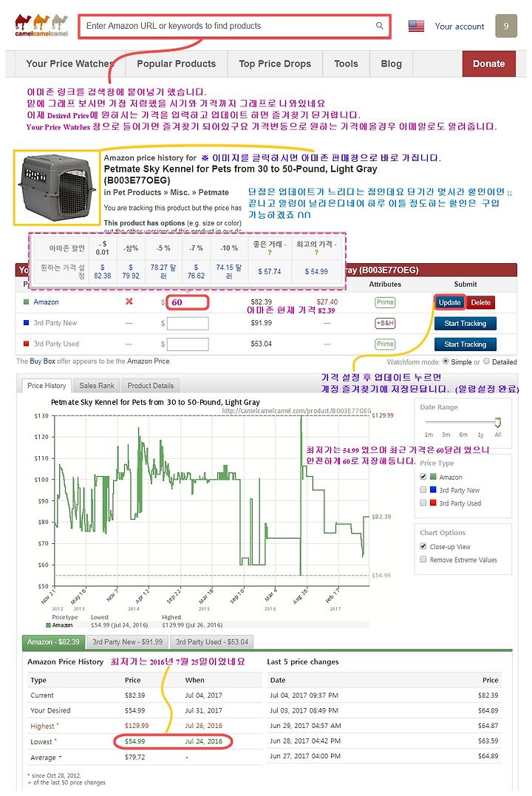Viewport: 532px width, 796px height.
Task: Click the green Amazon color swatch
Action: coord(27,302)
